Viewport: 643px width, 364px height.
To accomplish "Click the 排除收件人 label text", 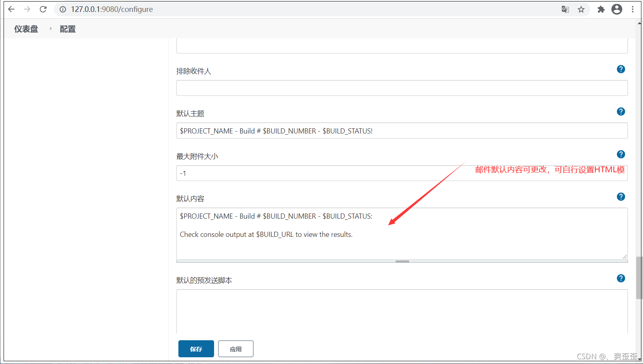I will point(194,71).
